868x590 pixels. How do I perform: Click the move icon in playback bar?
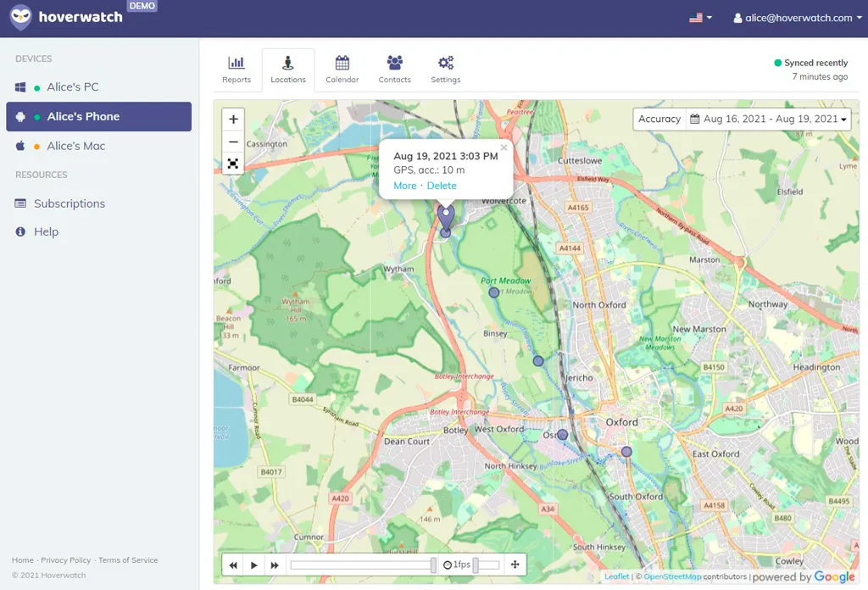point(515,565)
